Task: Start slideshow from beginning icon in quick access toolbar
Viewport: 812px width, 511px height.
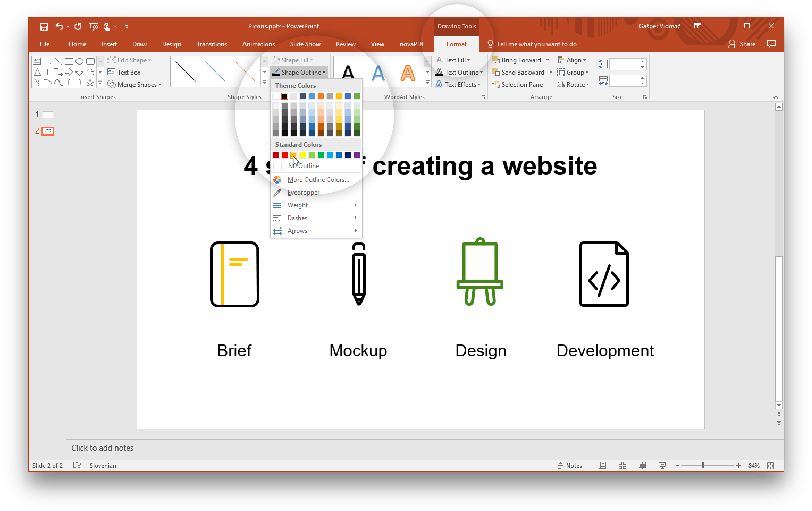Action: pyautogui.click(x=93, y=26)
